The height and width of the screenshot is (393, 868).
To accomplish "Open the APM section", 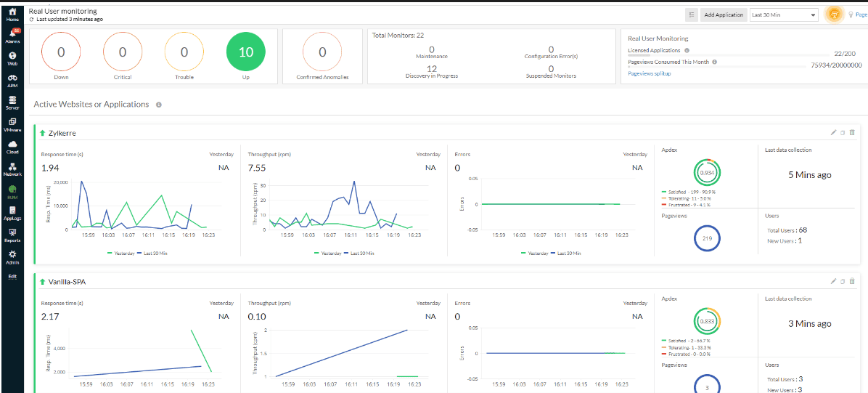I will tap(12, 81).
